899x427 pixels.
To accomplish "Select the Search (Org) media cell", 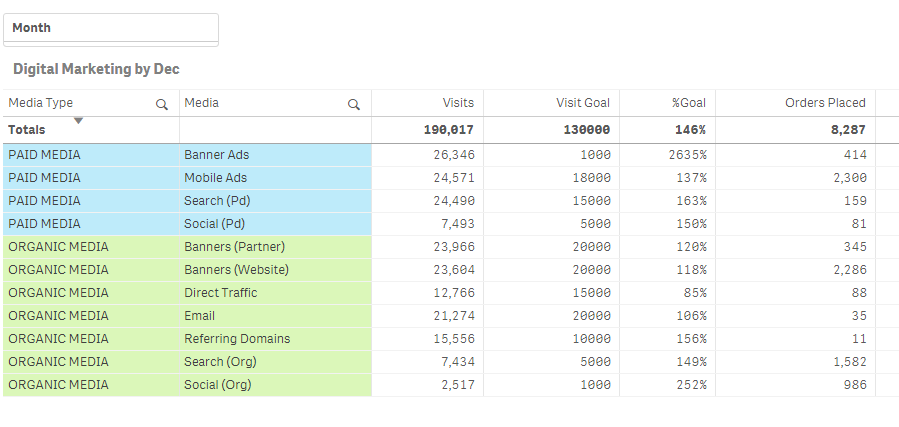I will 218,362.
